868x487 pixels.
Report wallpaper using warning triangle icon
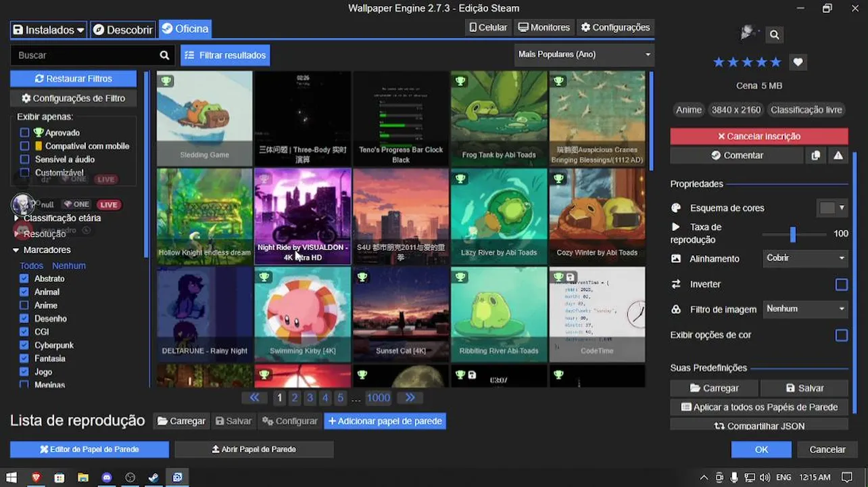point(838,156)
